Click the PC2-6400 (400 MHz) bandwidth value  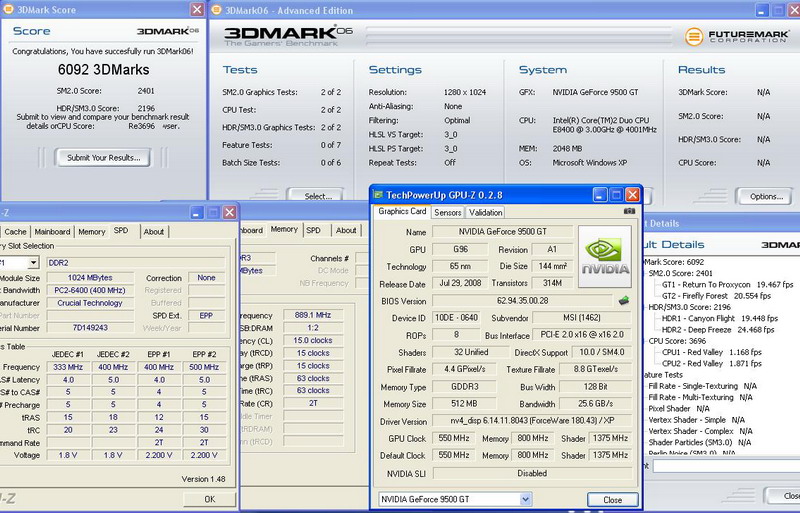(x=90, y=290)
